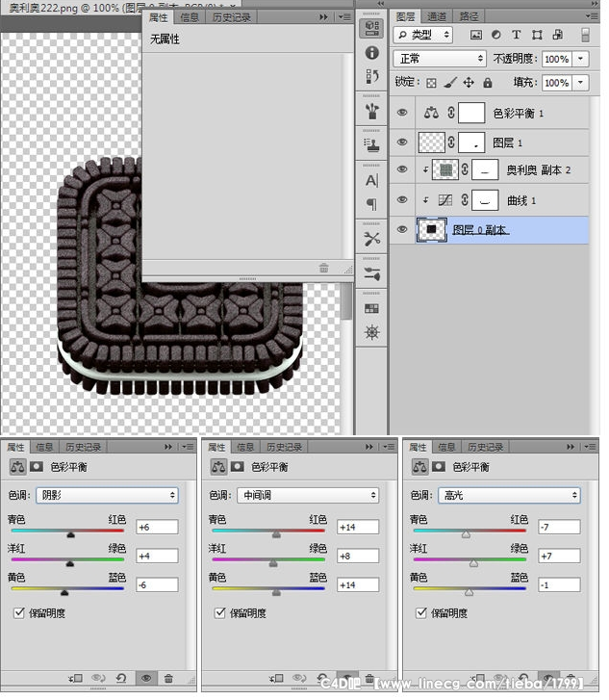Click the 图层 0 副本 layer thumbnail
This screenshot has width=609, height=700.
tap(431, 229)
